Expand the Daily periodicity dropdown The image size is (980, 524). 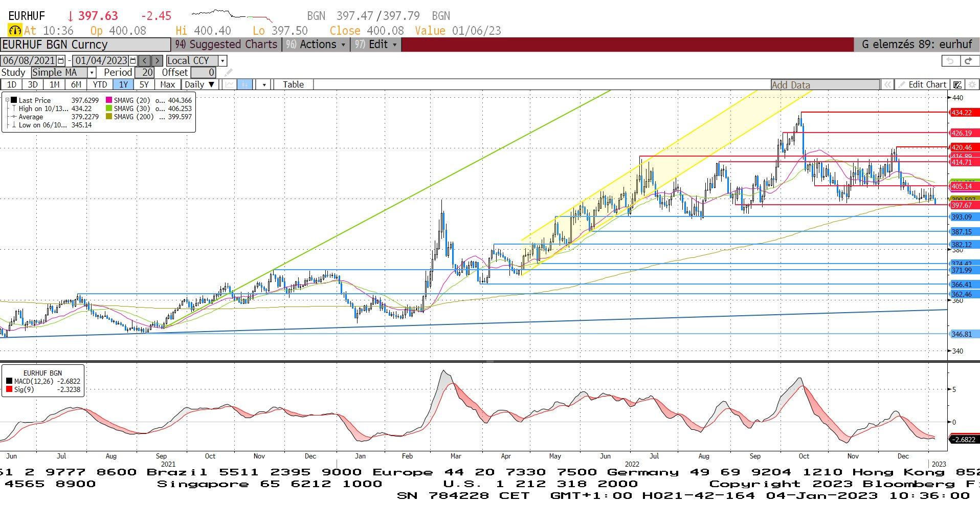tap(201, 84)
